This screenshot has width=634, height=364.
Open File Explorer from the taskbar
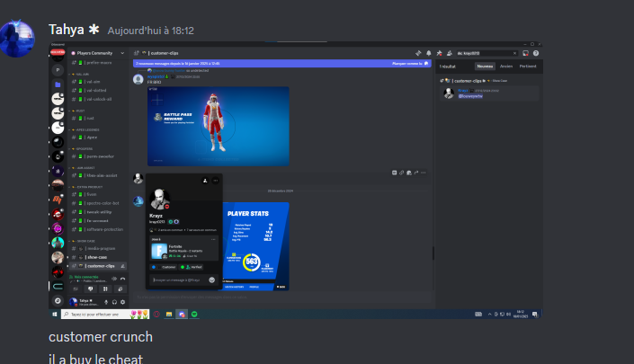tap(169, 314)
